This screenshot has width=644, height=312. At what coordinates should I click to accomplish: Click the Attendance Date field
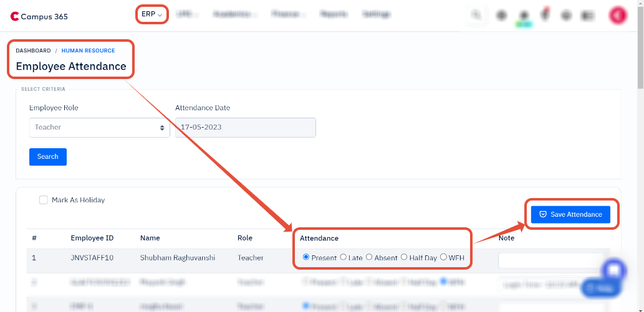pyautogui.click(x=245, y=127)
